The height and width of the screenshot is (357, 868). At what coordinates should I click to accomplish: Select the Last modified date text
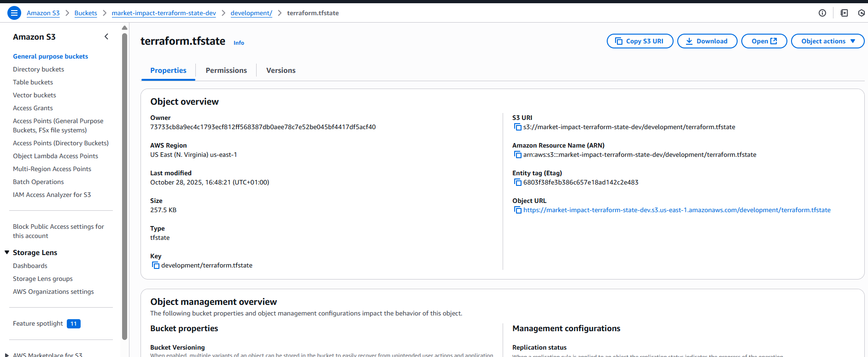click(x=210, y=182)
